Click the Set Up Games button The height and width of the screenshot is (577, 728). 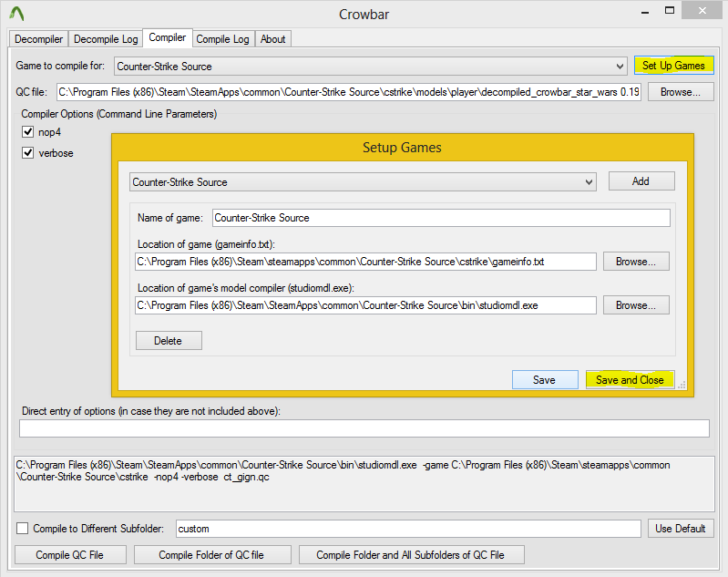(x=673, y=66)
